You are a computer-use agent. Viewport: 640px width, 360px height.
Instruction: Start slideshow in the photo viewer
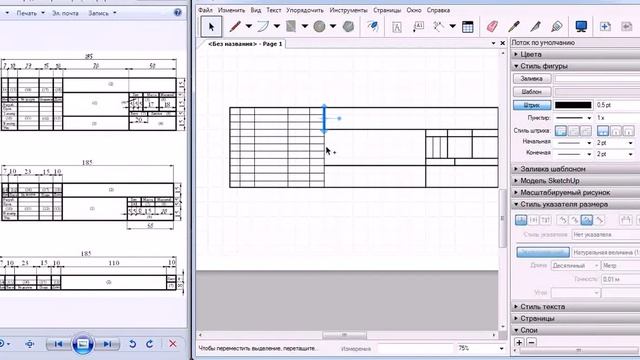(x=83, y=344)
